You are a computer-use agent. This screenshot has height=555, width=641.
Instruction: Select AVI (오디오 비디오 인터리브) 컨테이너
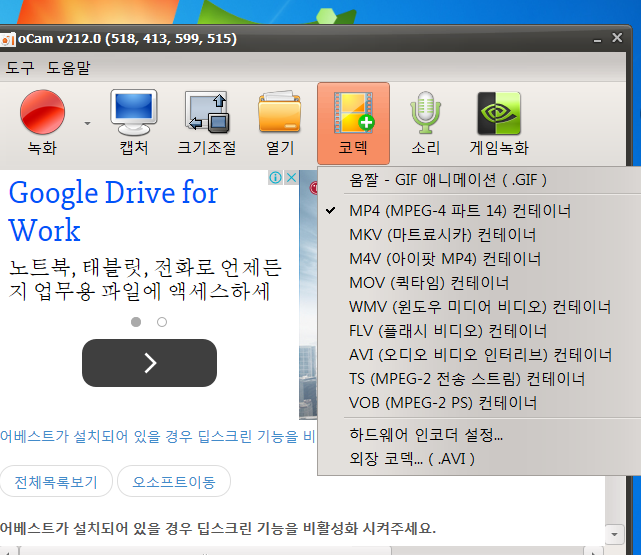(479, 355)
